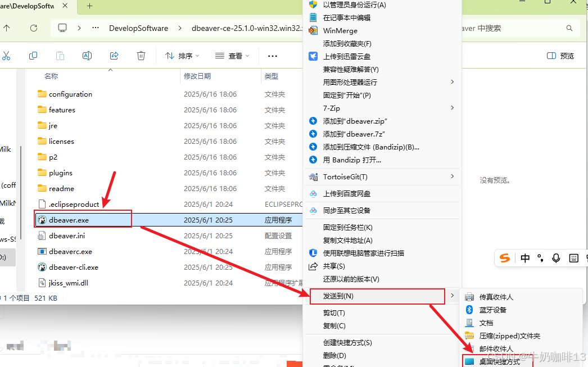Image resolution: width=588 pixels, height=367 pixels.
Task: Expand the TortoiseGit(T) submenu arrow
Action: (453, 176)
